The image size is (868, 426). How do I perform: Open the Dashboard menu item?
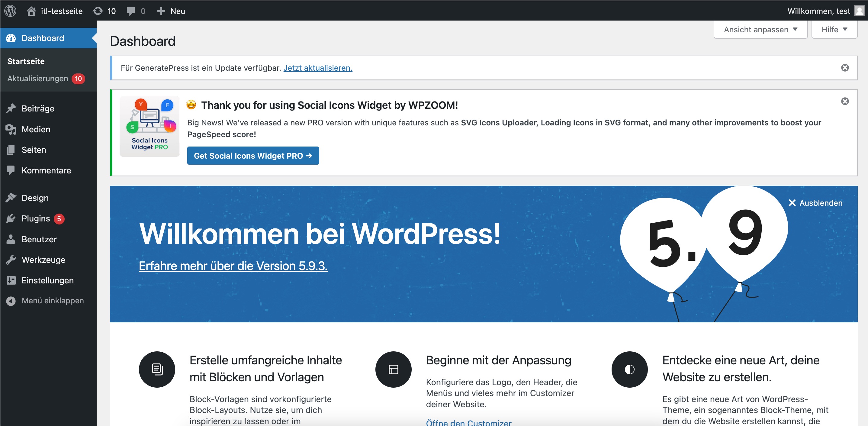pos(48,38)
